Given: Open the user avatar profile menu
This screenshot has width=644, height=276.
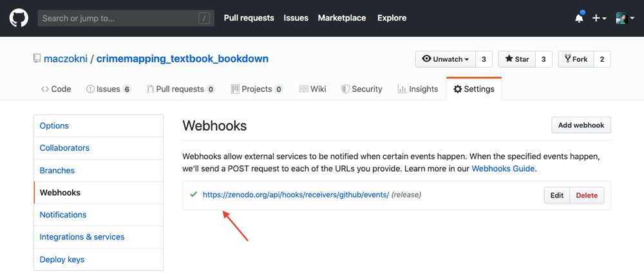Looking at the screenshot, I should click(x=625, y=18).
